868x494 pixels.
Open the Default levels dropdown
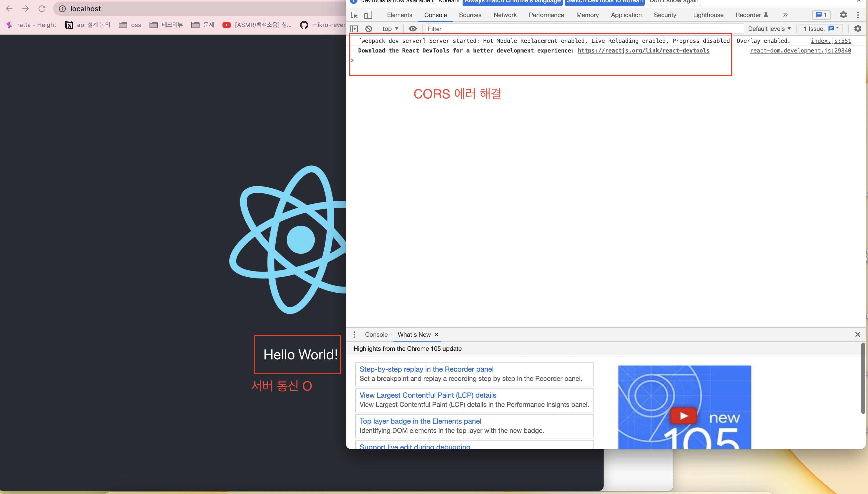[769, 29]
